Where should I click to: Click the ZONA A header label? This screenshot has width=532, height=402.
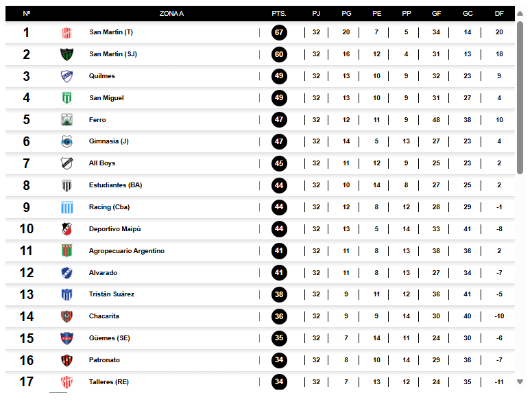(171, 14)
